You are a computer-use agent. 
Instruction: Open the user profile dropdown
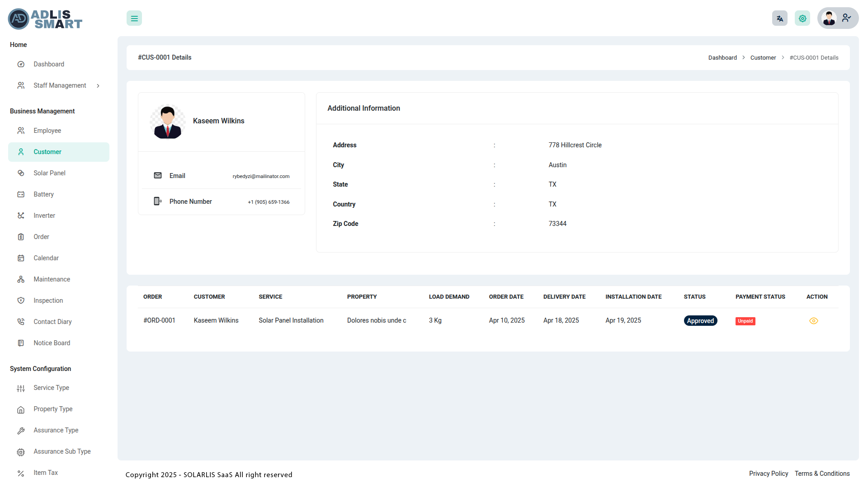click(838, 19)
